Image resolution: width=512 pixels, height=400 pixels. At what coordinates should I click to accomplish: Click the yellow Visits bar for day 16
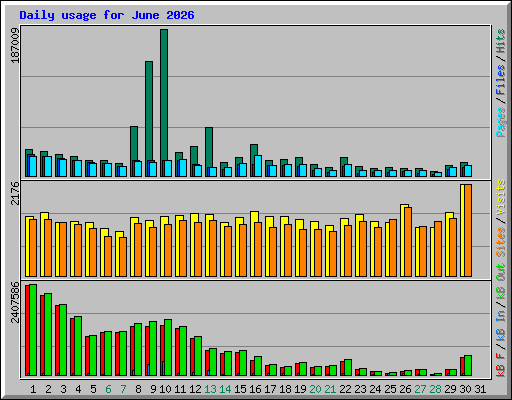252,244
